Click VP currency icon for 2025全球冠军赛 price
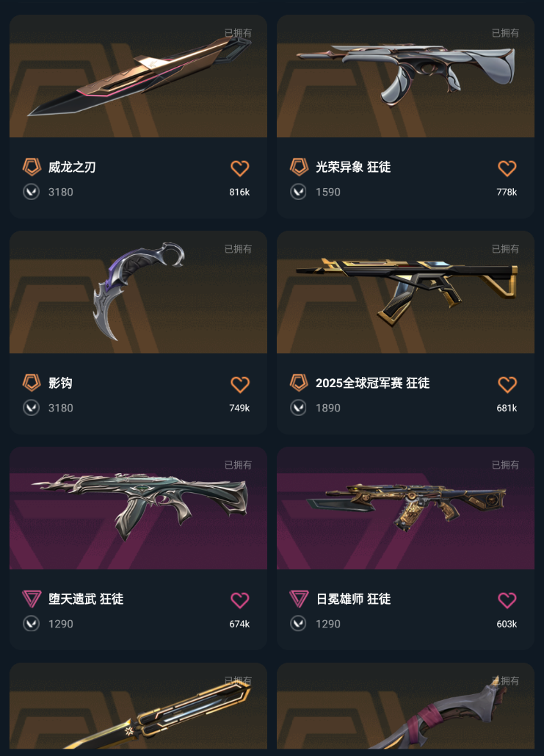 [x=298, y=408]
